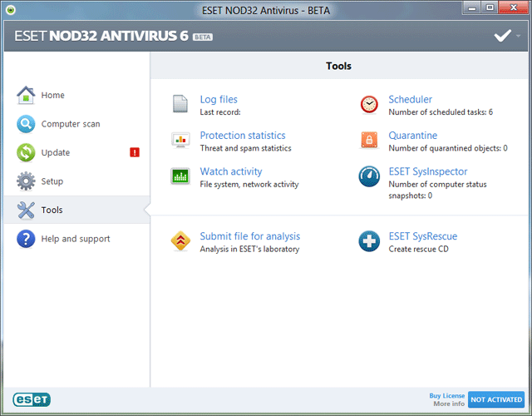Click the ESET SysRescue plus icon
Image resolution: width=532 pixels, height=416 pixels.
coord(369,241)
